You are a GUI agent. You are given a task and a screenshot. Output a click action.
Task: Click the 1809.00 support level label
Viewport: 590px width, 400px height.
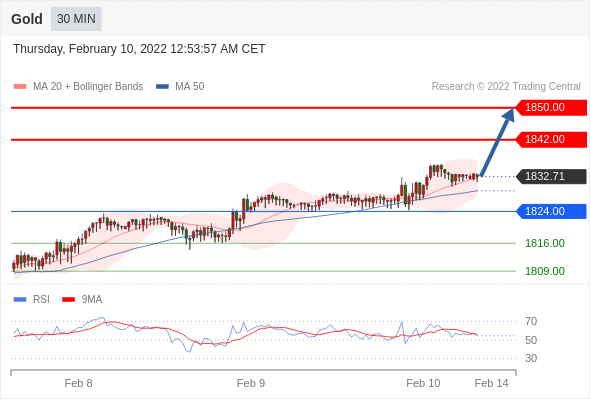pyautogui.click(x=545, y=271)
